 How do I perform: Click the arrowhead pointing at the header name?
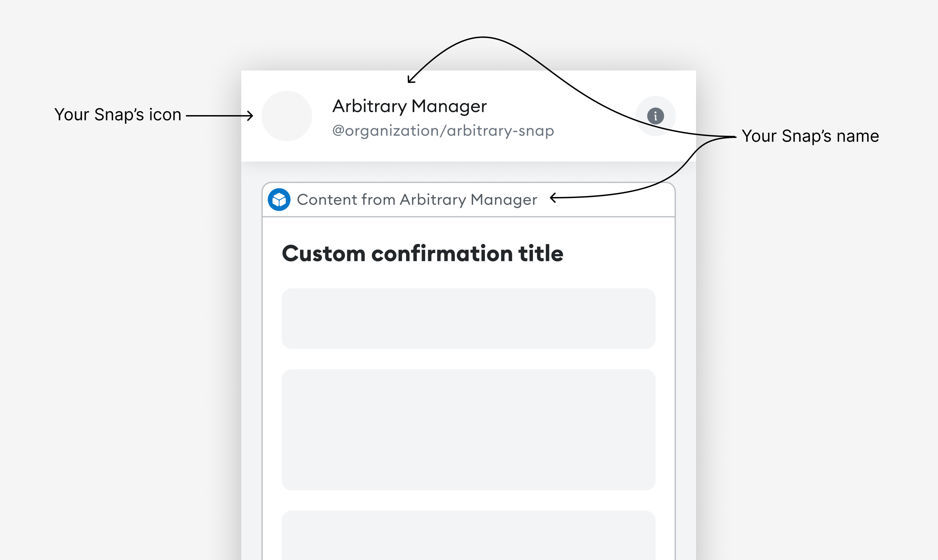click(x=411, y=80)
